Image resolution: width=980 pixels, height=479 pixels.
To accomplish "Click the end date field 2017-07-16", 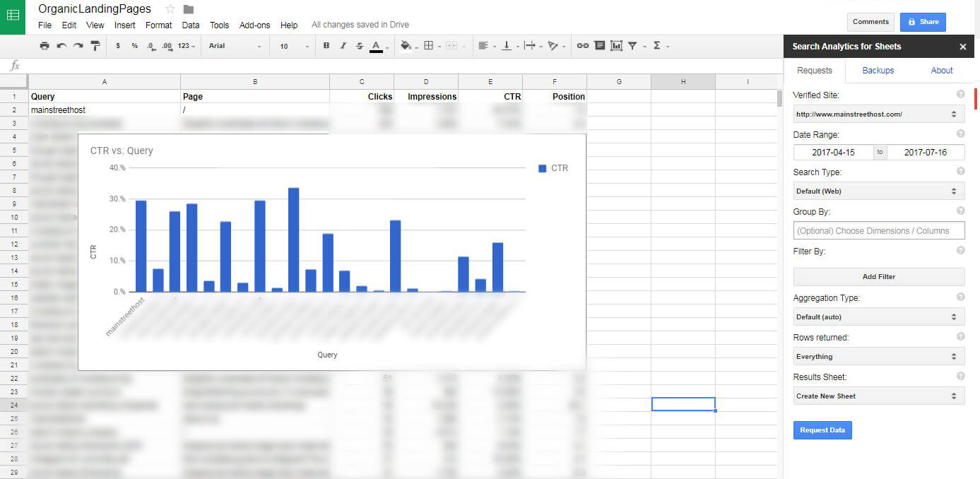I will pos(926,152).
